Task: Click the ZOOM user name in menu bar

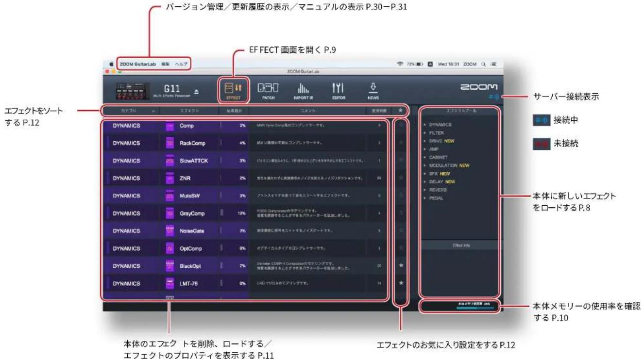Action: pos(470,64)
